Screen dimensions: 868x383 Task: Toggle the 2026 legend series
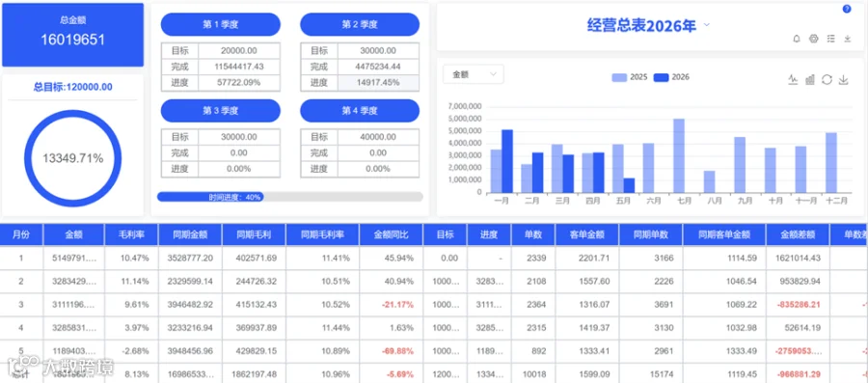(x=671, y=77)
